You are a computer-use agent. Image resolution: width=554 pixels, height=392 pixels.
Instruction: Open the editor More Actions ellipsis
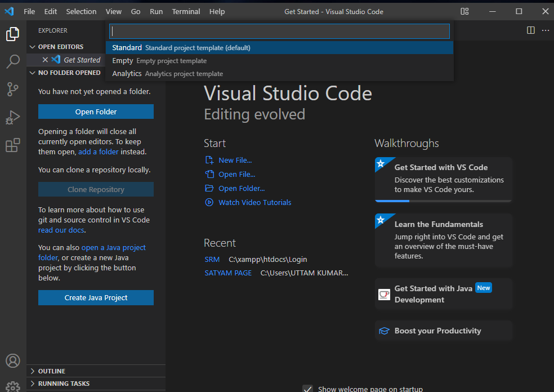pyautogui.click(x=546, y=30)
